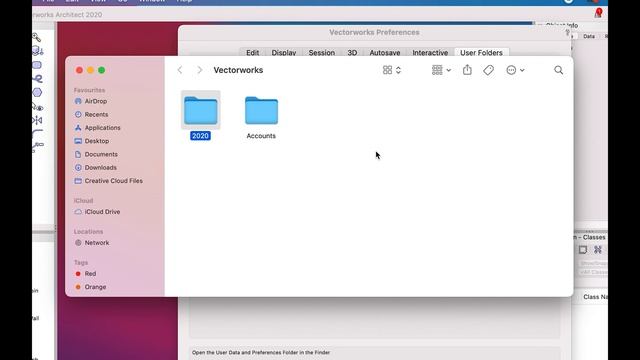The width and height of the screenshot is (640, 360).
Task: Click the red notification badge icon
Action: (599, 12)
